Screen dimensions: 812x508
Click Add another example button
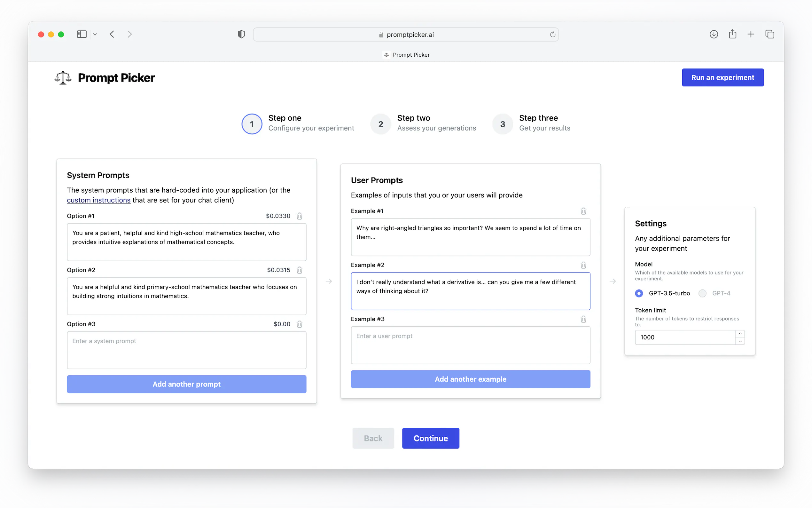[470, 379]
